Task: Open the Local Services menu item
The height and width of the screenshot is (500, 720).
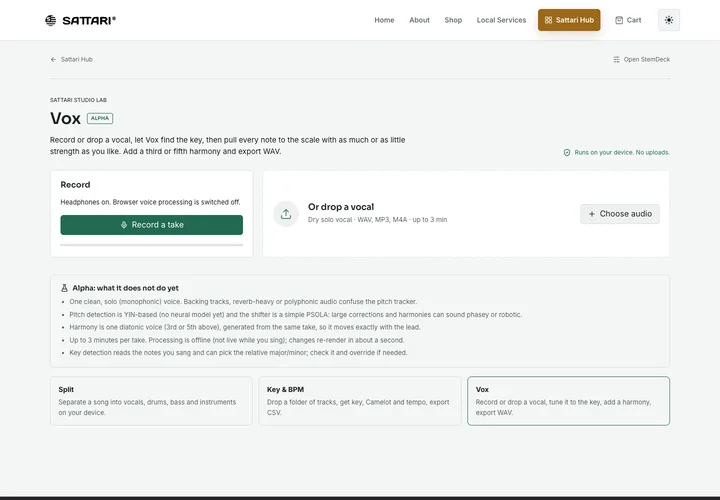Action: tap(501, 20)
